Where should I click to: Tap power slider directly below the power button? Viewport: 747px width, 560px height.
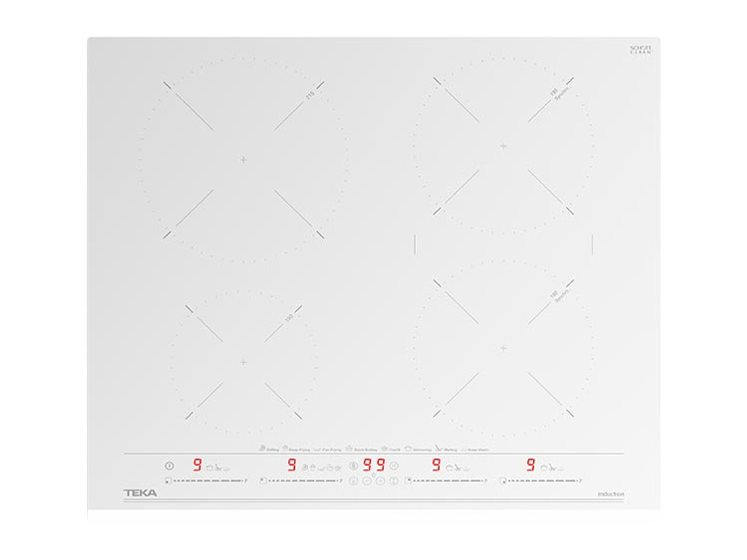pyautogui.click(x=206, y=481)
